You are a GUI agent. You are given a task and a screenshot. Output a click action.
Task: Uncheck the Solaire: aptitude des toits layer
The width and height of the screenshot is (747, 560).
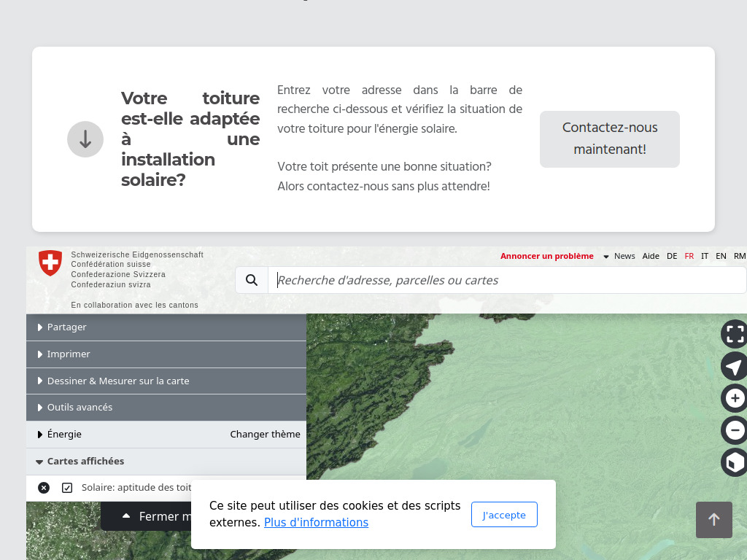68,487
